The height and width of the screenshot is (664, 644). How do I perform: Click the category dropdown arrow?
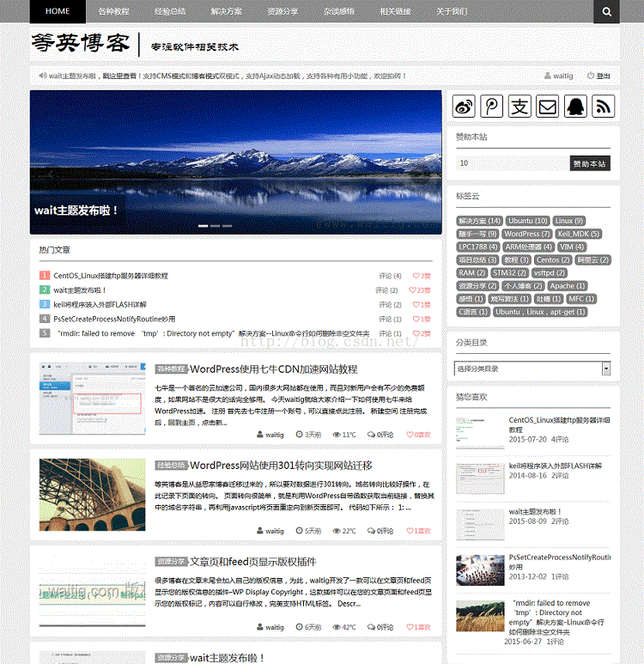click(606, 369)
